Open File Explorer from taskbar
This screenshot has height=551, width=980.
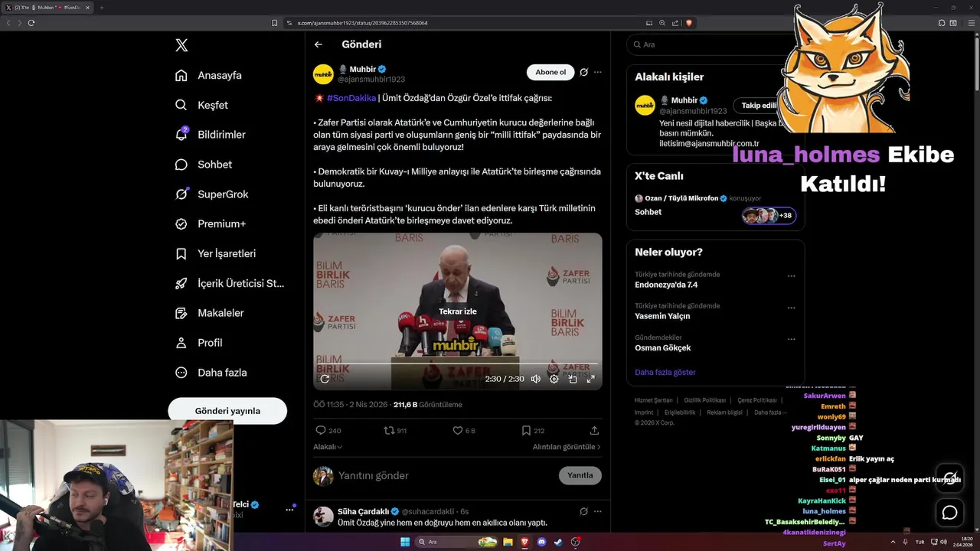[508, 542]
